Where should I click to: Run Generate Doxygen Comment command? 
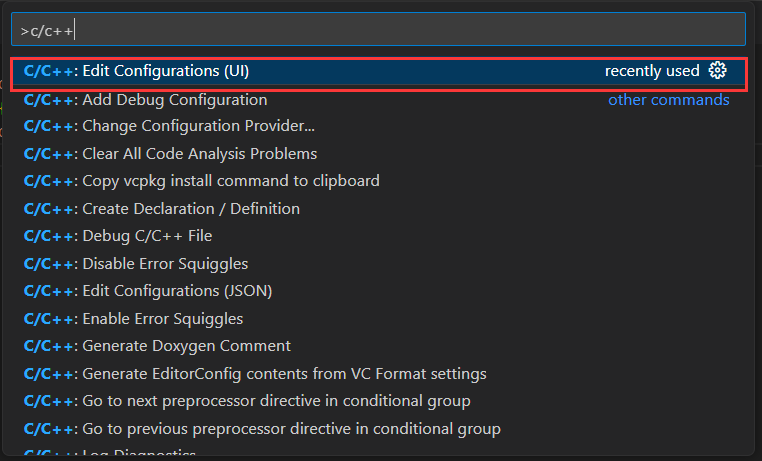[x=186, y=346]
